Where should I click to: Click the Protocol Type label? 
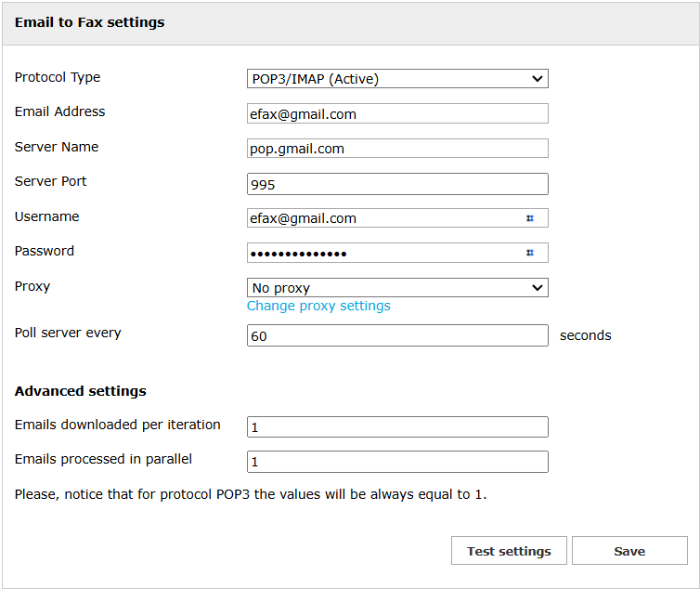click(x=58, y=77)
